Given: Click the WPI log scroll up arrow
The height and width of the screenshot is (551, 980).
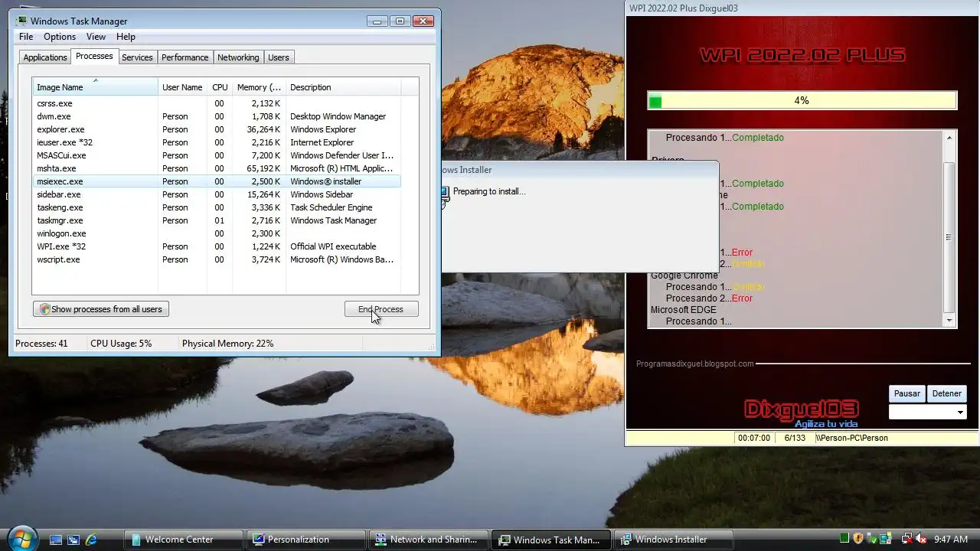Looking at the screenshot, I should (949, 138).
